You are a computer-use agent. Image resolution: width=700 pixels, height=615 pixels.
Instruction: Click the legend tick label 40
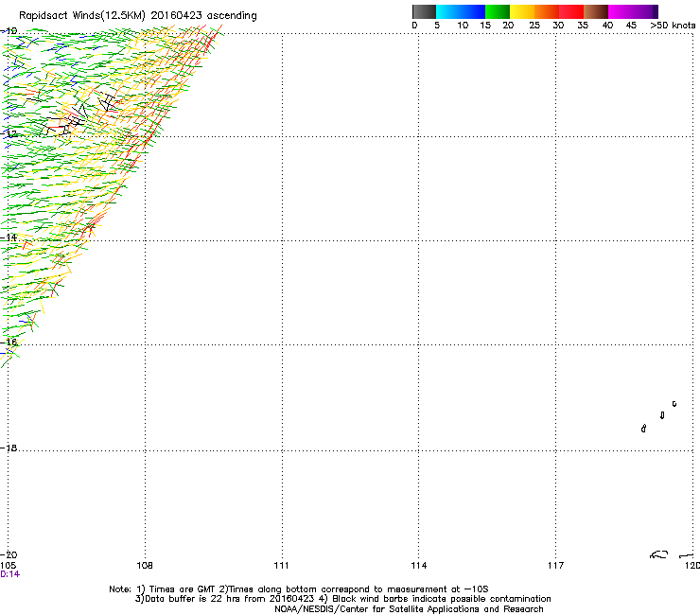[607, 26]
